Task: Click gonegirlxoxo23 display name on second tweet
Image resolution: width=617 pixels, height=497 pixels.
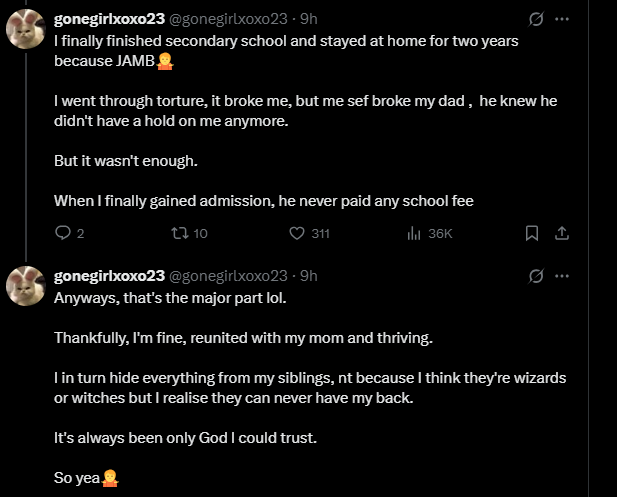Action: pyautogui.click(x=109, y=276)
